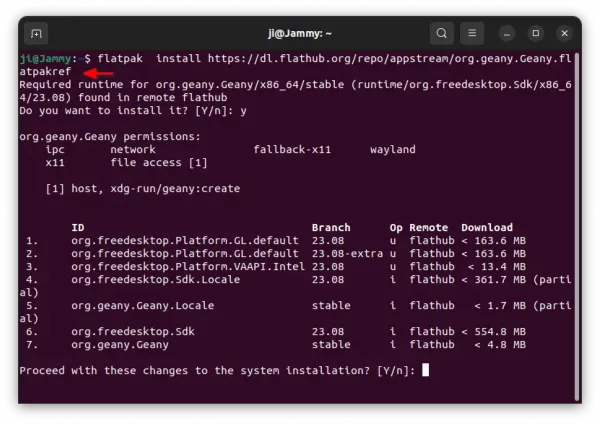
Task: Click the terminal vertical scrollbar
Action: pos(577,227)
